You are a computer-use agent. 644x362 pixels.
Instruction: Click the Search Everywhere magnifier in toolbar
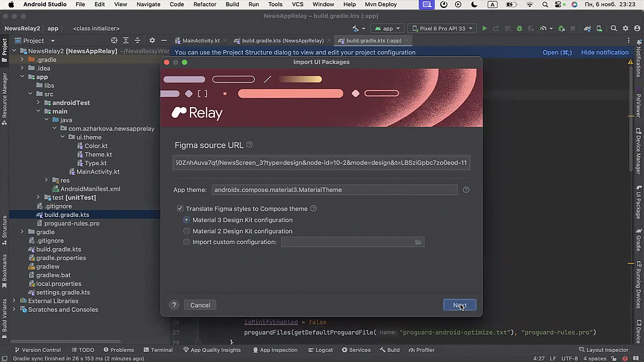pos(613,28)
